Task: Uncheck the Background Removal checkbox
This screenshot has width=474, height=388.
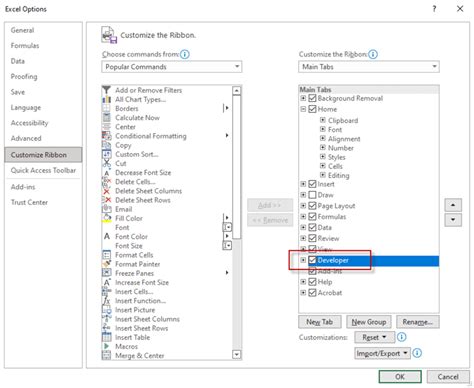Action: 312,98
